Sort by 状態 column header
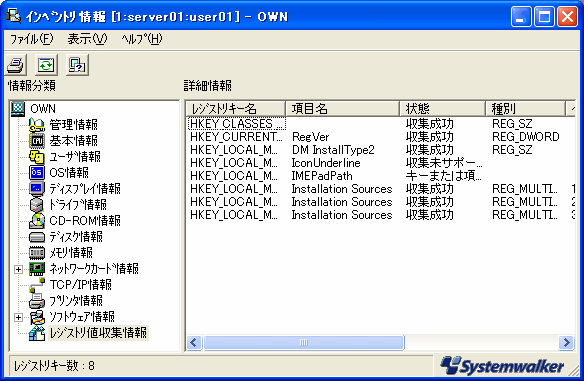The height and width of the screenshot is (381, 584). (x=442, y=109)
